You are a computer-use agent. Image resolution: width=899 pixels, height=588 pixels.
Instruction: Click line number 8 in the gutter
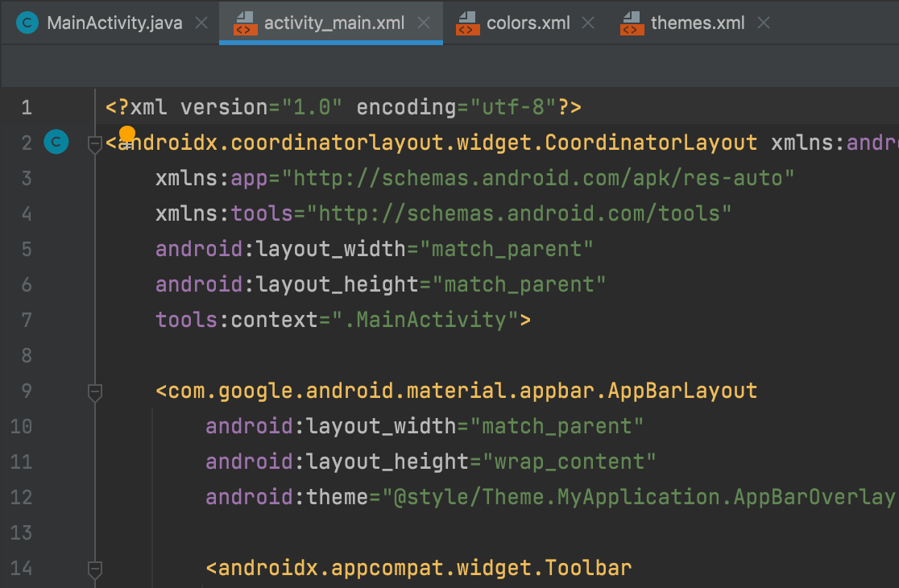(x=27, y=355)
